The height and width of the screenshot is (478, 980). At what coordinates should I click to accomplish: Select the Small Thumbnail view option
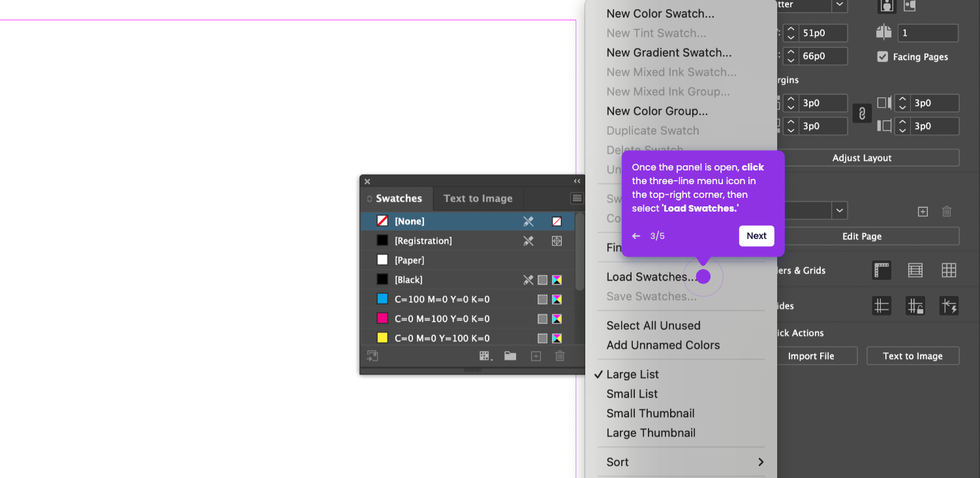click(650, 413)
